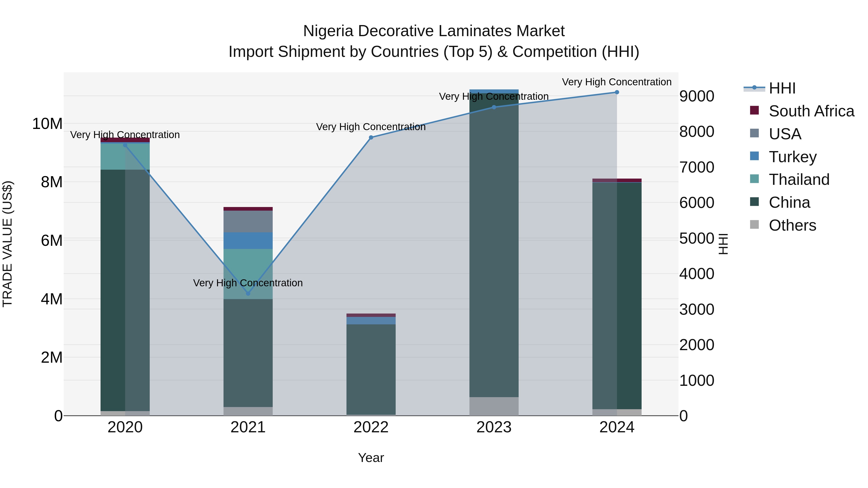Click the 8M trade value tick label
The image size is (868, 488).
pos(52,182)
